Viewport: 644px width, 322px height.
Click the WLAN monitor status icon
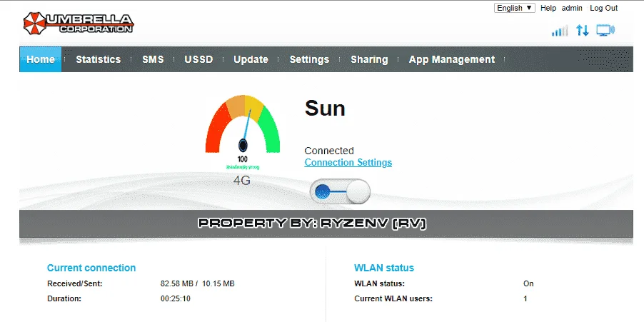coord(605,30)
